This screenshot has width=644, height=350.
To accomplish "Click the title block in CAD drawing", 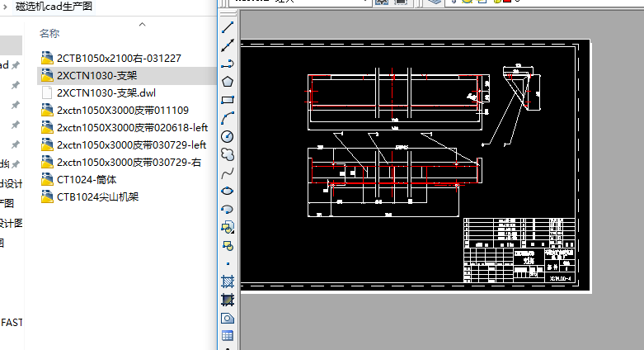I will coord(519,250).
